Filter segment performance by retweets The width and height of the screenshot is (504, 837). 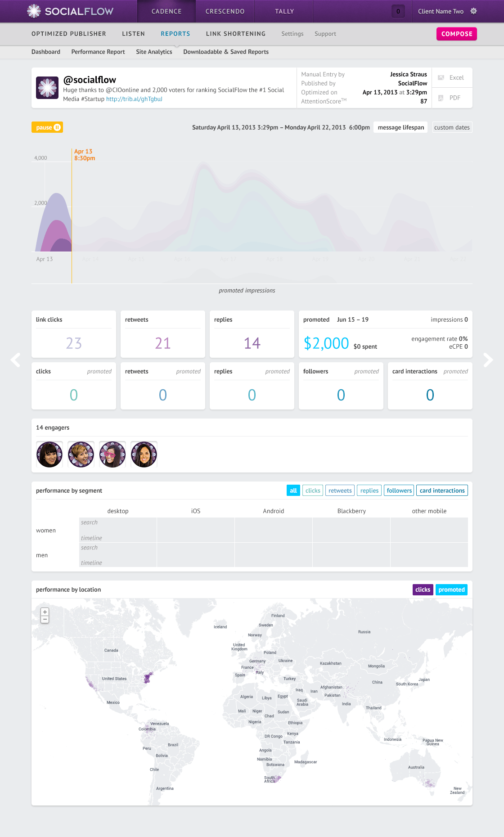pos(340,490)
